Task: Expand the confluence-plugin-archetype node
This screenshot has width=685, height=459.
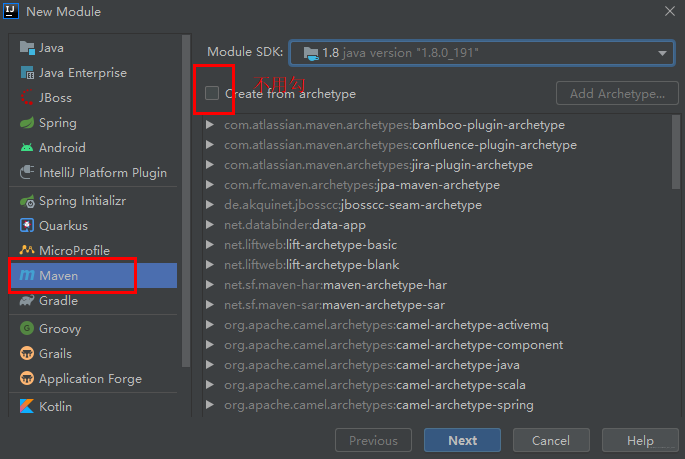Action: [x=210, y=145]
